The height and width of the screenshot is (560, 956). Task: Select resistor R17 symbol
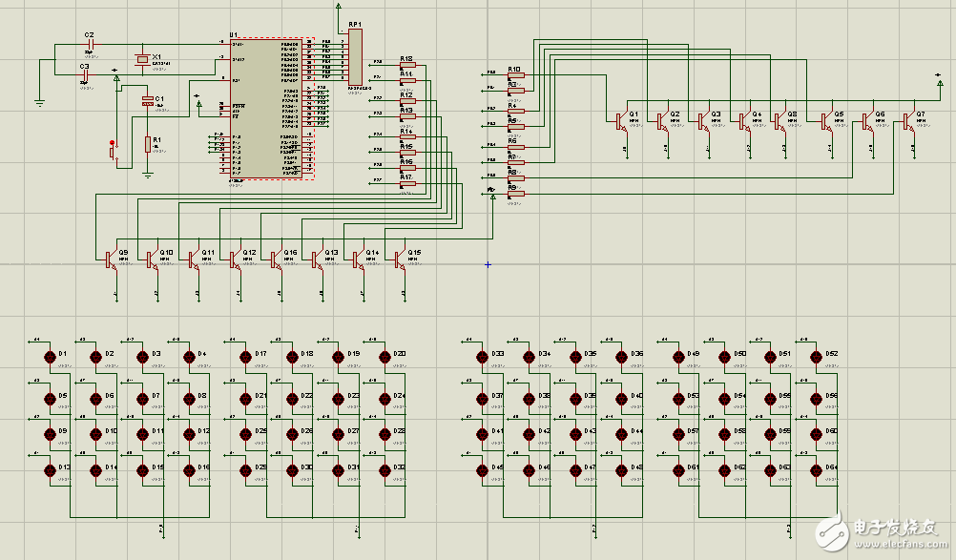[407, 183]
